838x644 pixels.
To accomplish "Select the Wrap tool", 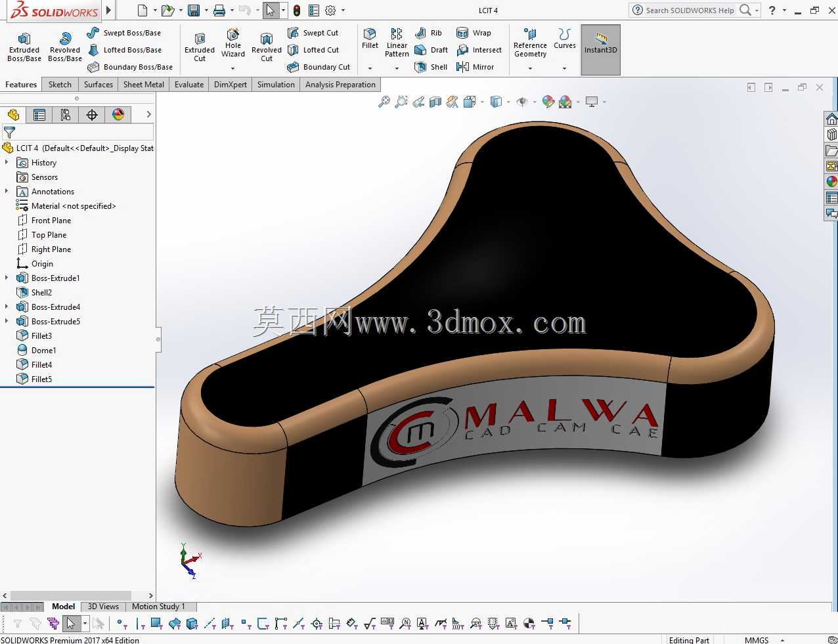I will point(474,33).
